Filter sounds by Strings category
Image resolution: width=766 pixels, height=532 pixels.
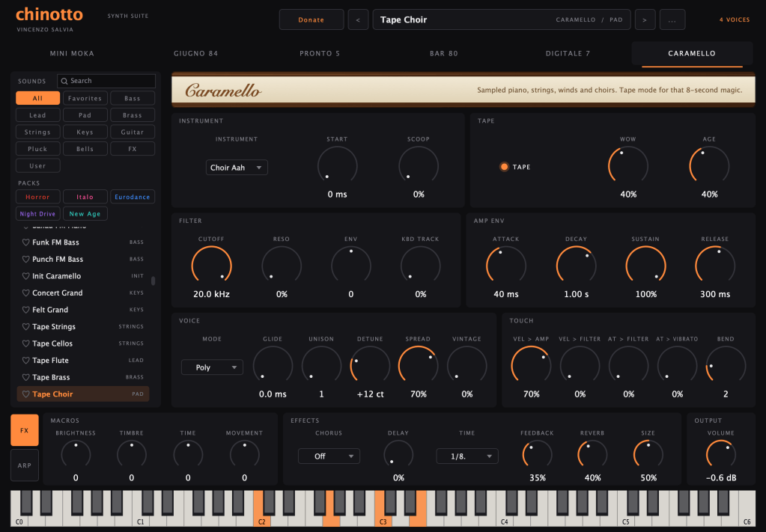pyautogui.click(x=37, y=132)
